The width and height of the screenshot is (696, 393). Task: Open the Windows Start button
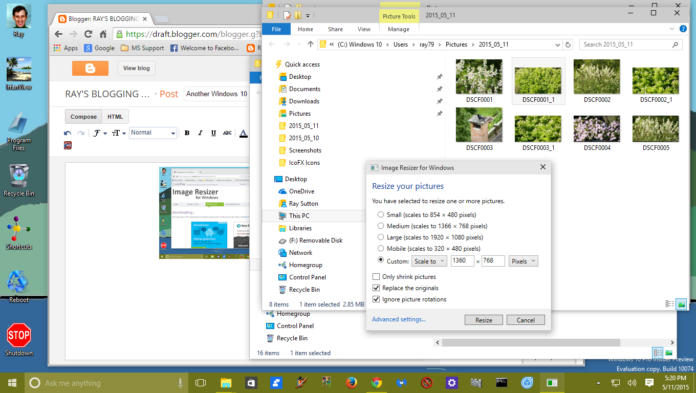pyautogui.click(x=12, y=383)
